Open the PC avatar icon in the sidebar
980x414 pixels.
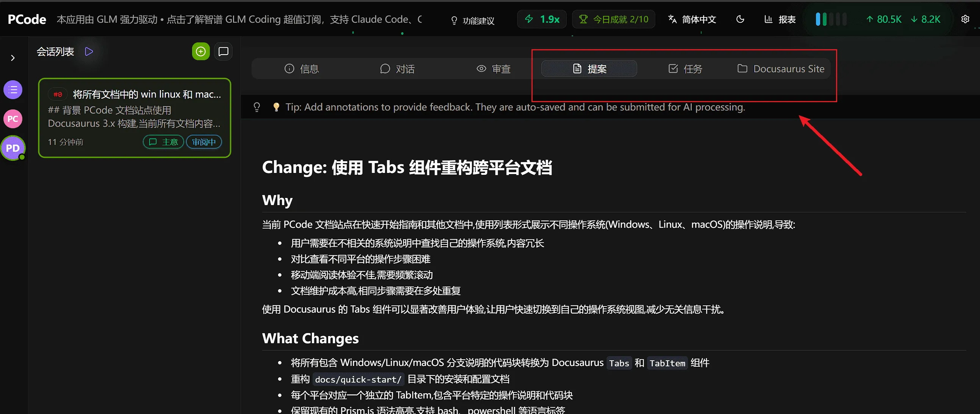13,118
